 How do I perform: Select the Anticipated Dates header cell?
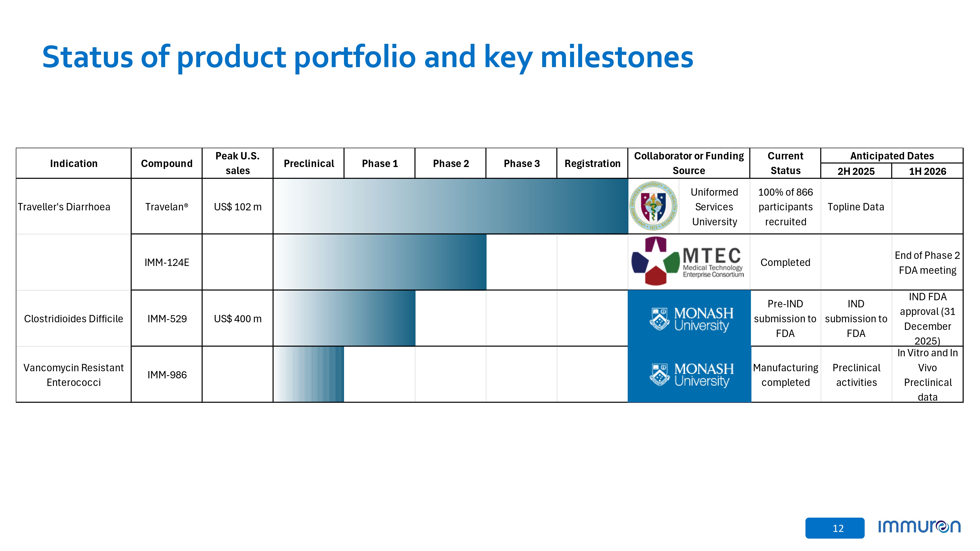coord(892,156)
